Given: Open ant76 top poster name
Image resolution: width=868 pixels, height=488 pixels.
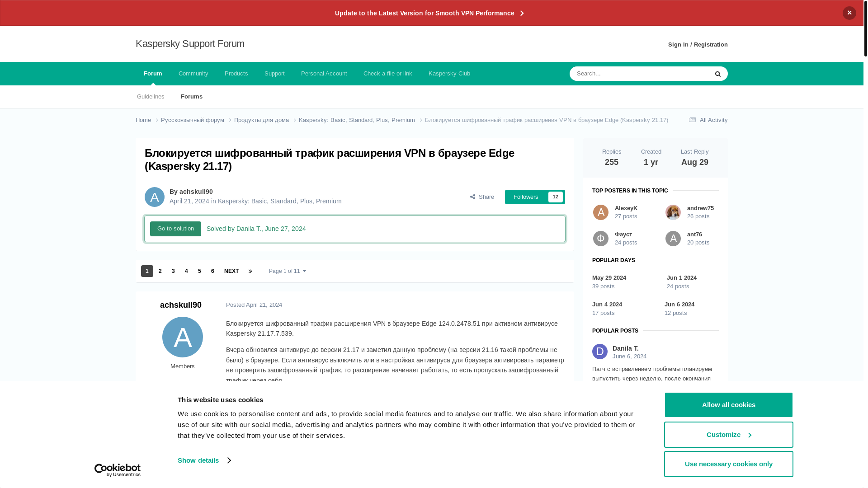Looking at the screenshot, I should [x=694, y=235].
